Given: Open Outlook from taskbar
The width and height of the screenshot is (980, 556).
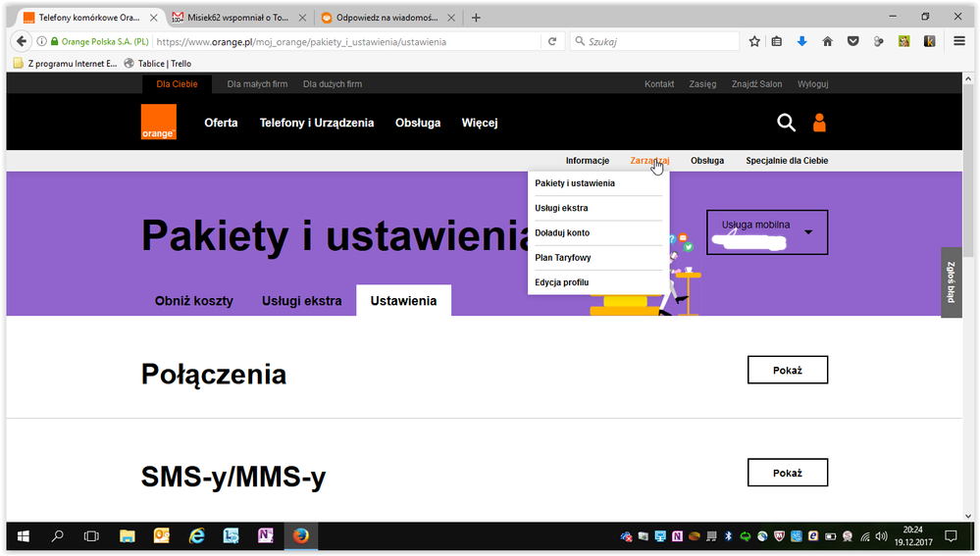Looking at the screenshot, I should point(162,536).
